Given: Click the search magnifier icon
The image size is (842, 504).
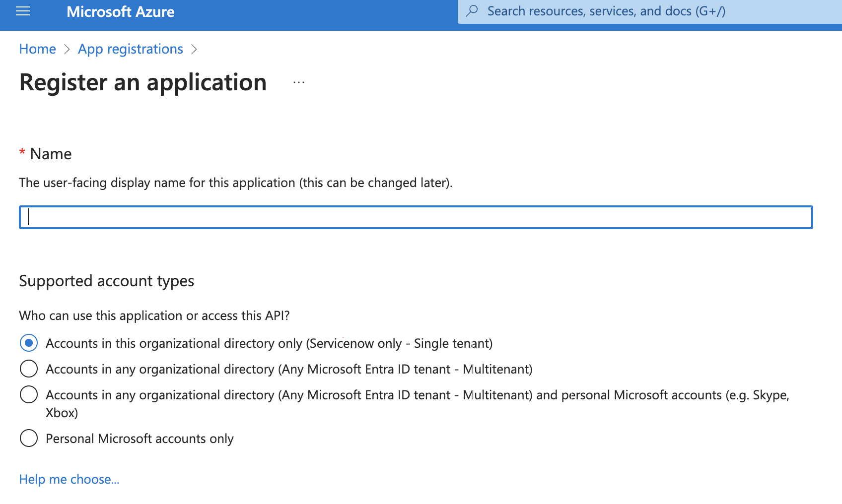Looking at the screenshot, I should [x=472, y=11].
